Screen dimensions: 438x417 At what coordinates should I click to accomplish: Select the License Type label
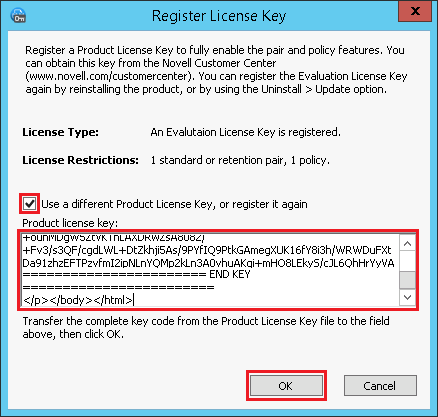(60, 132)
